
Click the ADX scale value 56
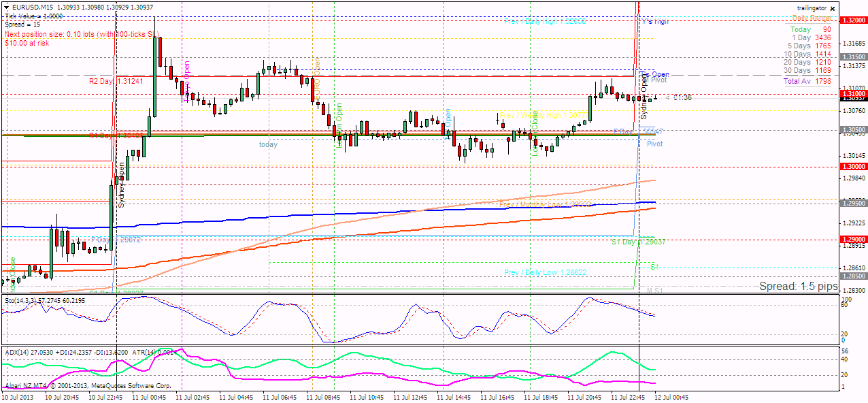[x=844, y=351]
